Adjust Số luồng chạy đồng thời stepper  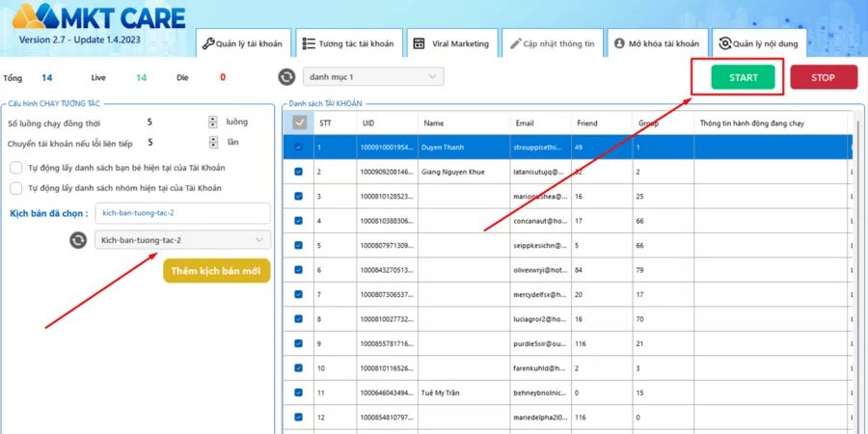point(213,122)
